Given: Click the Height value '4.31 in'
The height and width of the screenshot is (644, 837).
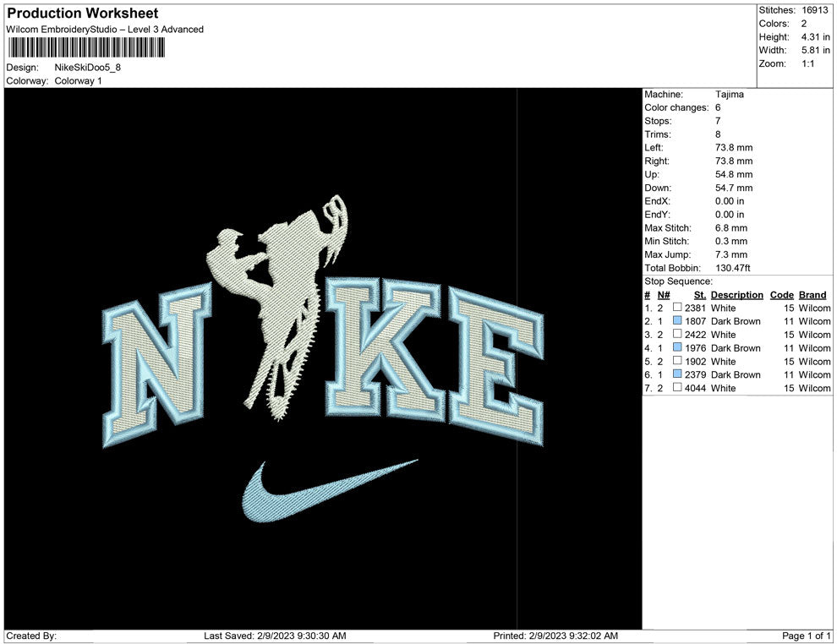Looking at the screenshot, I should [815, 37].
